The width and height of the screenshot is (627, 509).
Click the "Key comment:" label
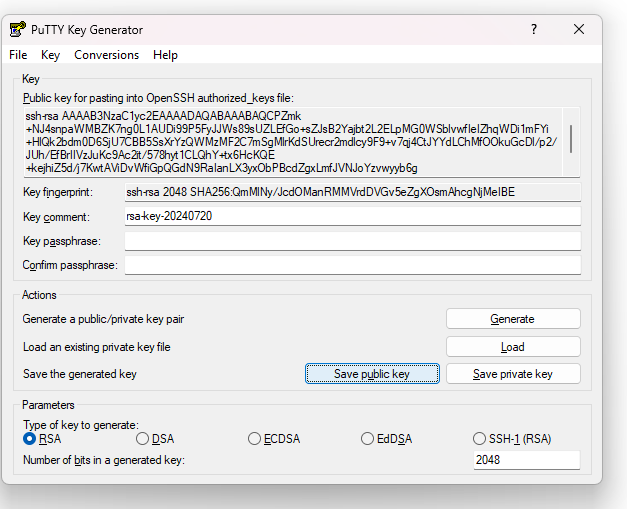[x=56, y=217]
